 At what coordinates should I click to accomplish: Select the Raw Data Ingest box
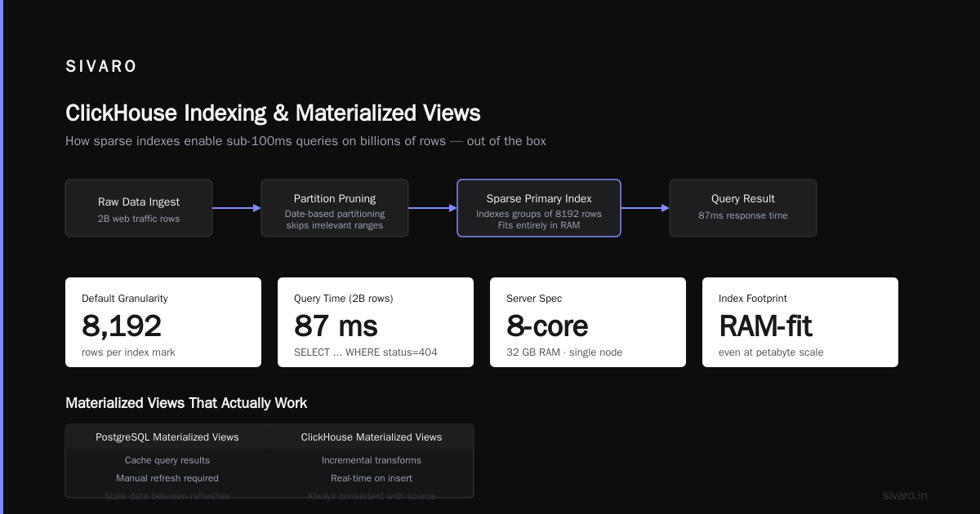pos(139,208)
